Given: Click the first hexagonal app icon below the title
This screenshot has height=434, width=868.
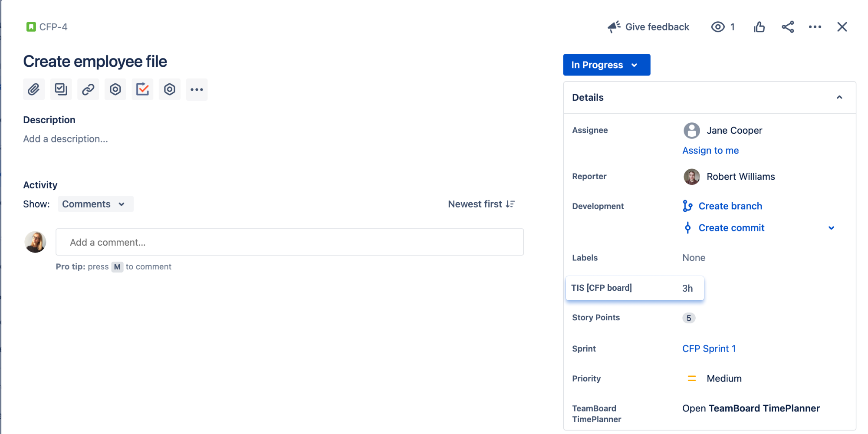Looking at the screenshot, I should click(115, 89).
